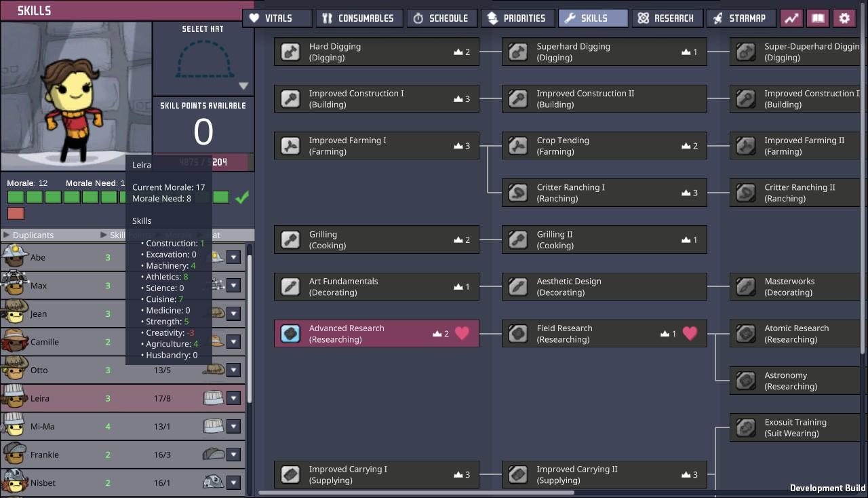Image resolution: width=868 pixels, height=498 pixels.
Task: Open the database book icon
Action: coord(817,18)
